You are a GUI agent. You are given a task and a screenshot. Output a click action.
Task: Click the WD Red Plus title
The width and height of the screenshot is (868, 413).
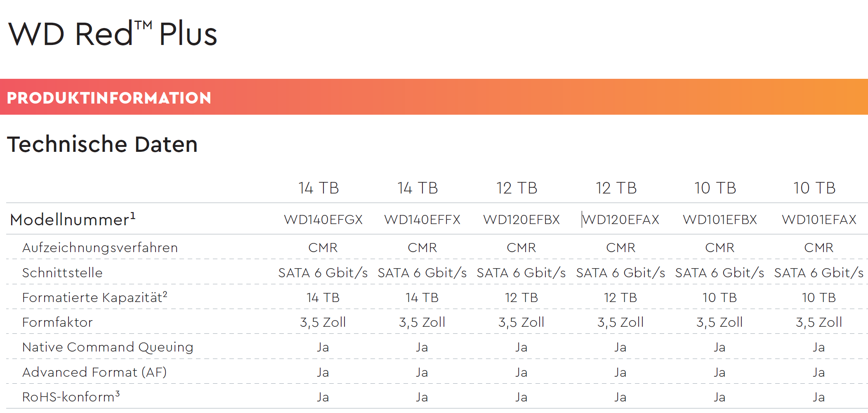[x=113, y=33]
